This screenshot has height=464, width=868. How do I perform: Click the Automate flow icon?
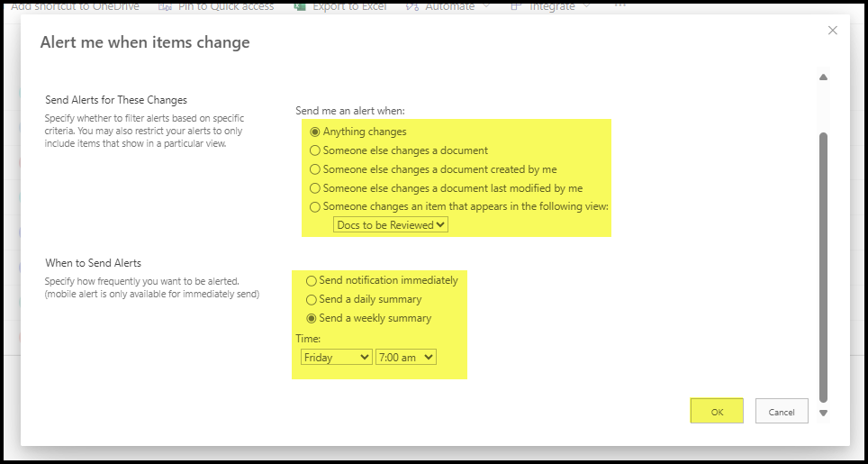(412, 6)
